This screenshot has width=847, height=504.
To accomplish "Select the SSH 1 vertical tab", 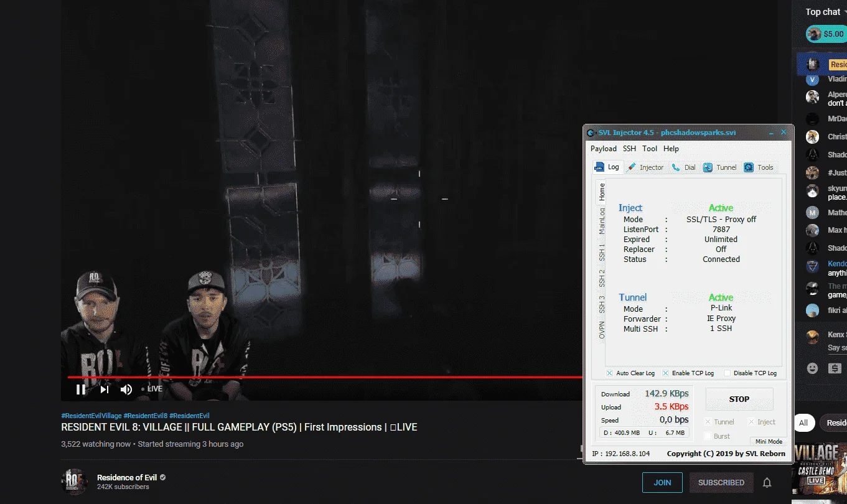I will pos(602,253).
